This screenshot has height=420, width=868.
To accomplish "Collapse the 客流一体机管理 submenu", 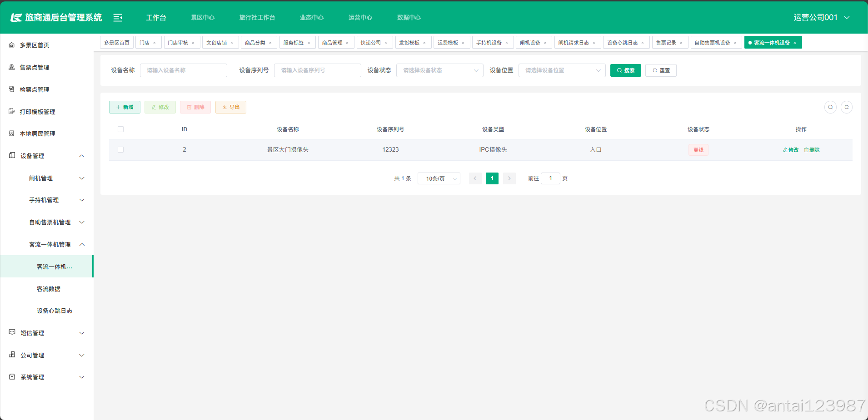I will (x=82, y=244).
